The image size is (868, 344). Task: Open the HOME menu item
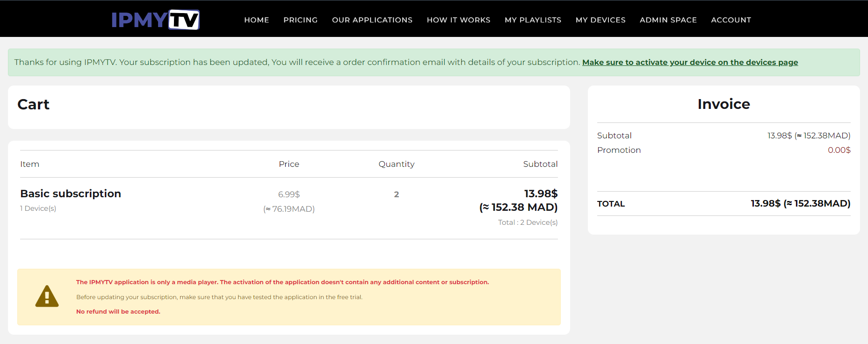[x=257, y=20]
